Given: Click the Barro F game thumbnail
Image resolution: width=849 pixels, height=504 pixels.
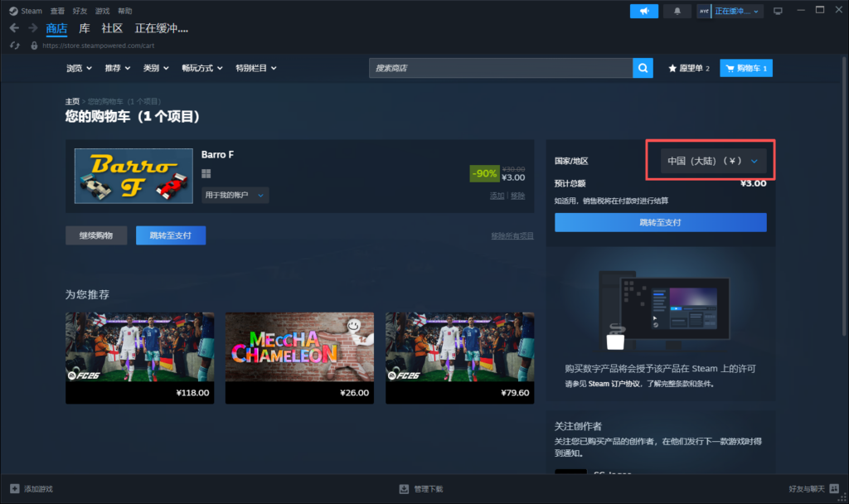Looking at the screenshot, I should click(133, 176).
